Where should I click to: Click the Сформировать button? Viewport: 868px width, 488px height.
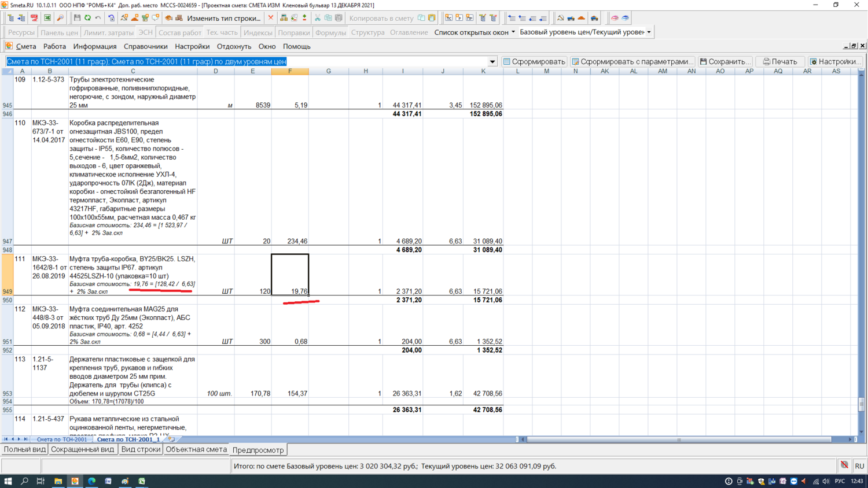tap(534, 61)
